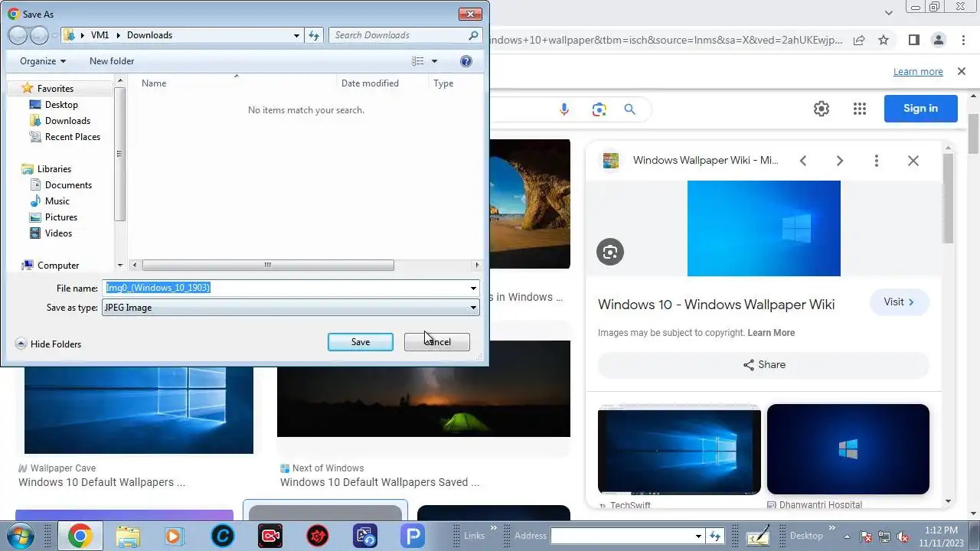Click the Visit button
The height and width of the screenshot is (551, 980).
click(900, 302)
